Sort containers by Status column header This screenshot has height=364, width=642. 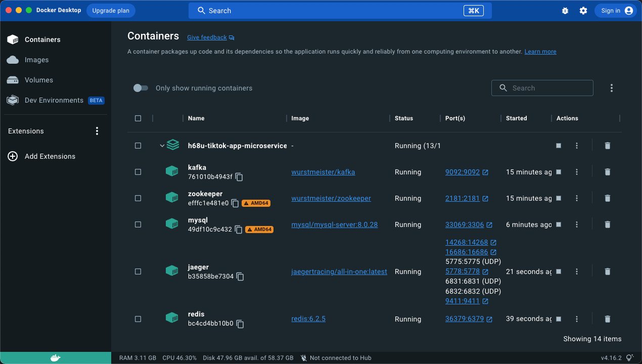(404, 118)
